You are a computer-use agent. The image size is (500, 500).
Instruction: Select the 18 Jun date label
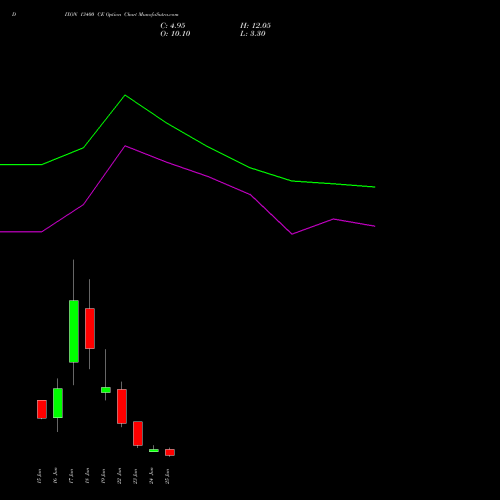point(87,476)
